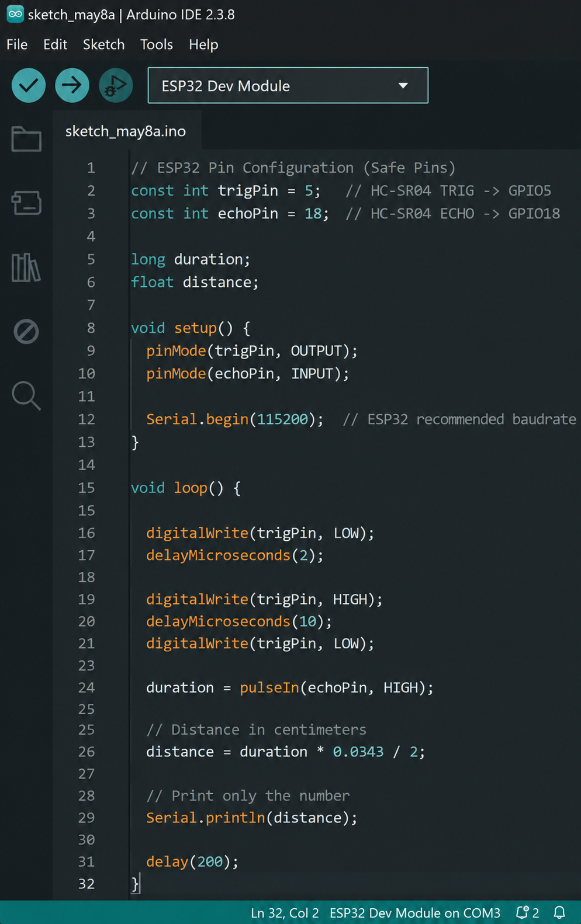Viewport: 581px width, 924px height.
Task: Click the trigPin declaration on line 2
Action: pyautogui.click(x=226, y=191)
